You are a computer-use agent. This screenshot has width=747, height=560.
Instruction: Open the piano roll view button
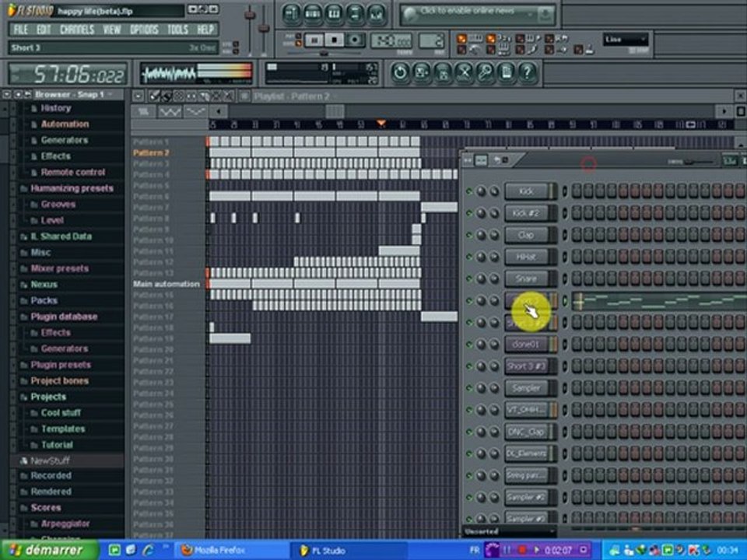point(334,14)
